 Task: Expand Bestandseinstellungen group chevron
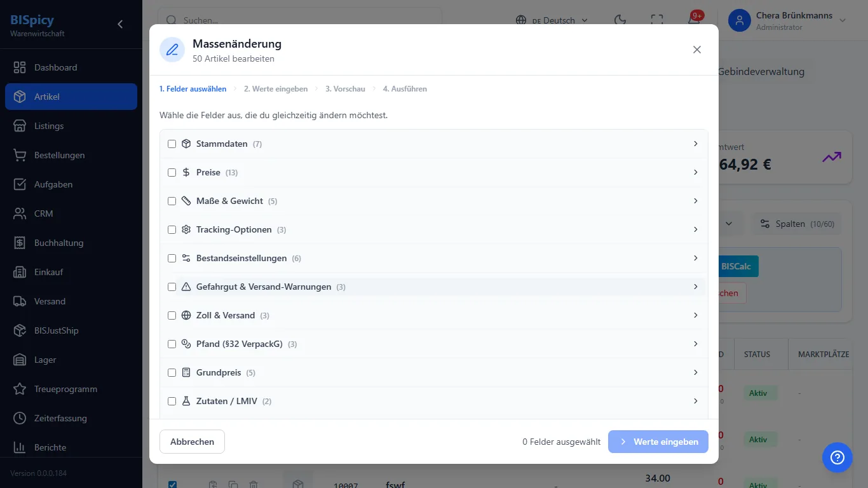click(x=696, y=258)
